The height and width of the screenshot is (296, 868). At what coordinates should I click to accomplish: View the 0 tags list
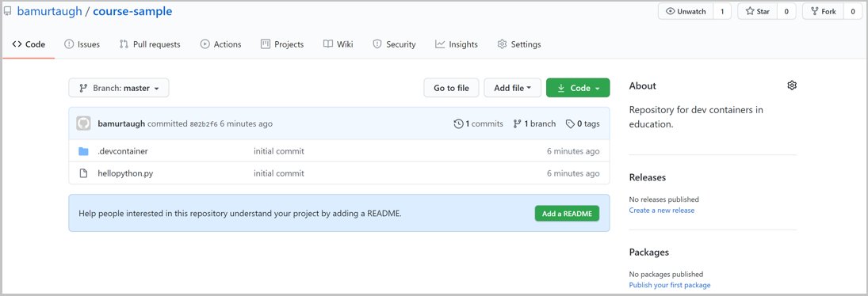(583, 123)
